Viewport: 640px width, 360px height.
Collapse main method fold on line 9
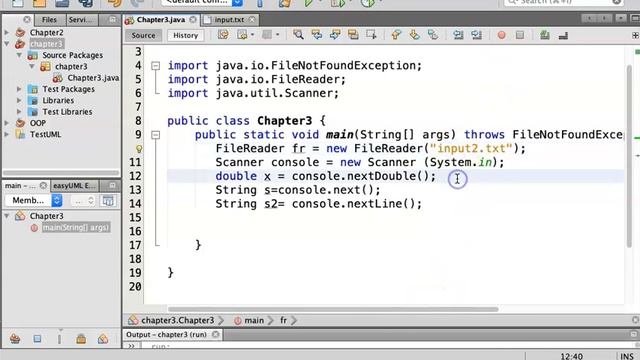[x=156, y=135]
